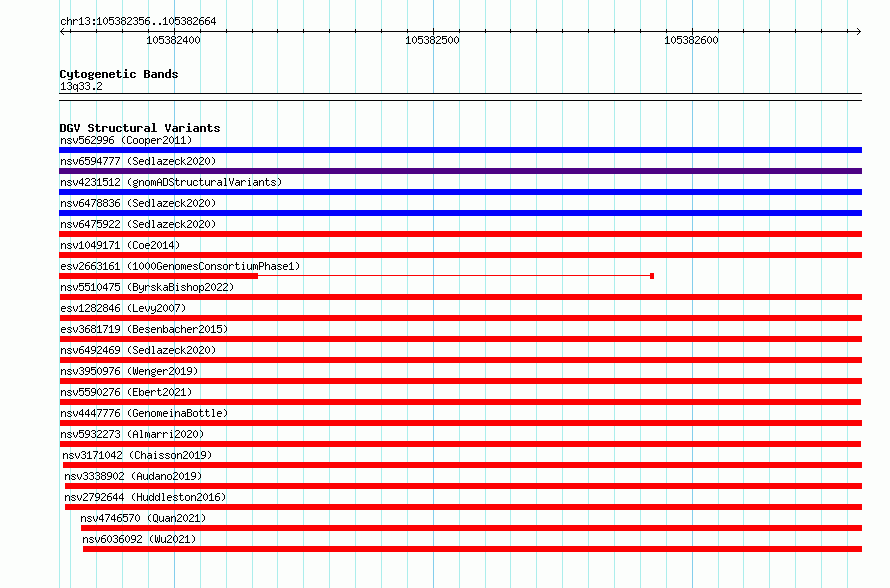The width and height of the screenshot is (890, 588).
Task: Select the red bar under esv1282846
Action: (460, 318)
